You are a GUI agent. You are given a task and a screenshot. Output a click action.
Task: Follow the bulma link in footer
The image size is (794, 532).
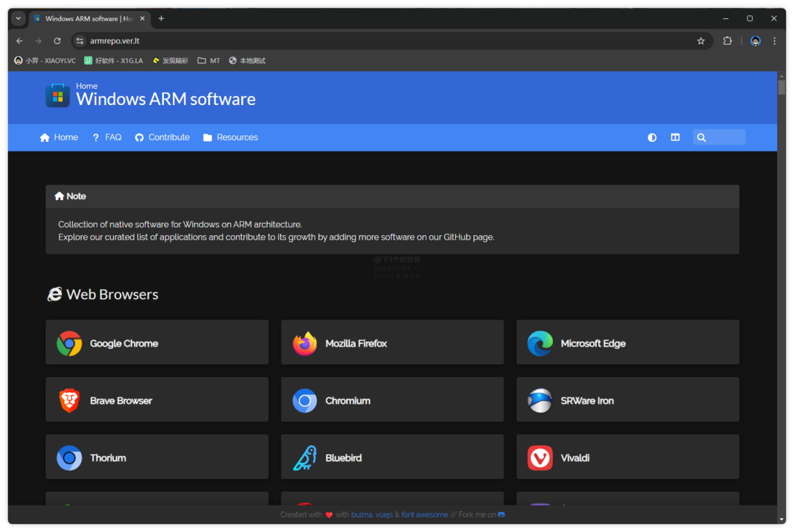point(361,514)
